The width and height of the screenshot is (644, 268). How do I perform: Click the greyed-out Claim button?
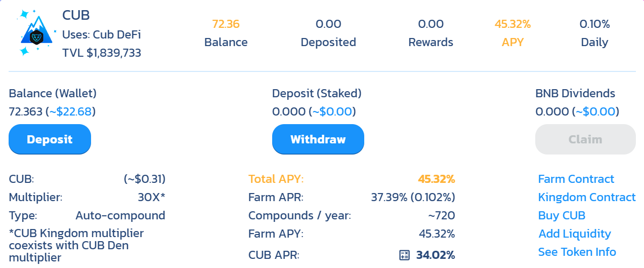pos(585,139)
